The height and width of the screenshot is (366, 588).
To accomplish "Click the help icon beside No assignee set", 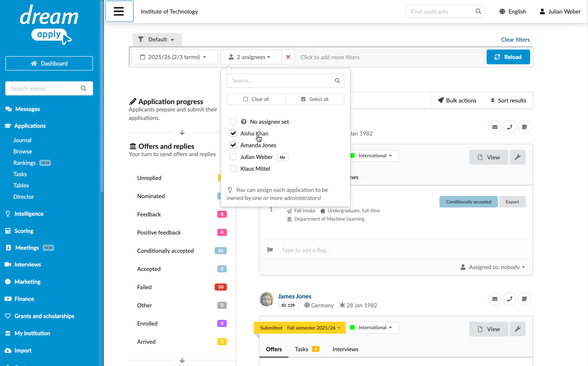I will (x=244, y=122).
